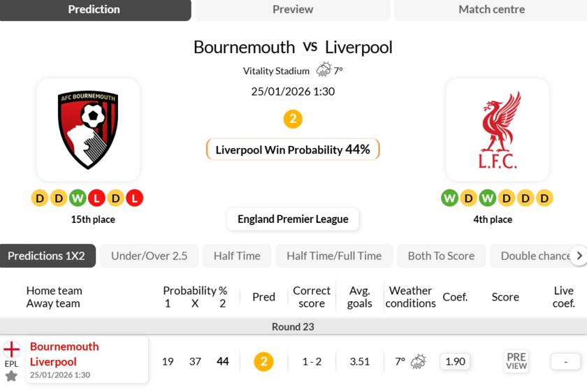Screen dimensions: 587x392
Task: Click the 1.90 coefficient button
Action: coord(455,361)
